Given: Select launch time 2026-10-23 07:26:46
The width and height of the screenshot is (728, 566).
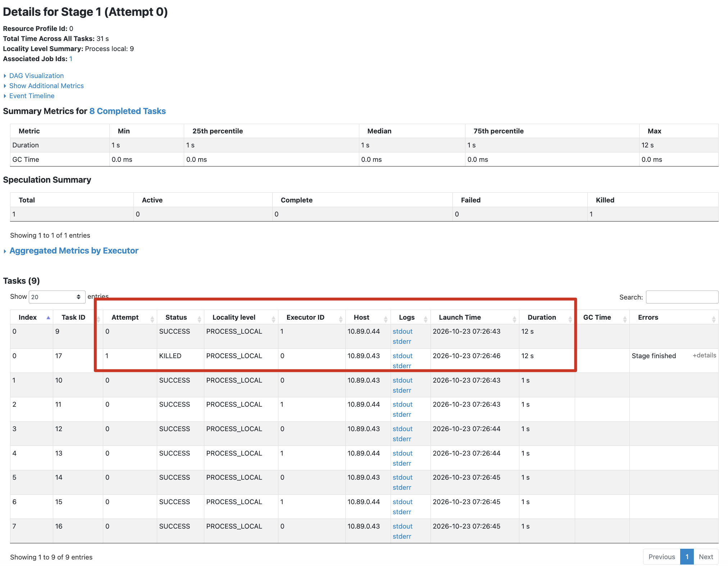Looking at the screenshot, I should [466, 356].
